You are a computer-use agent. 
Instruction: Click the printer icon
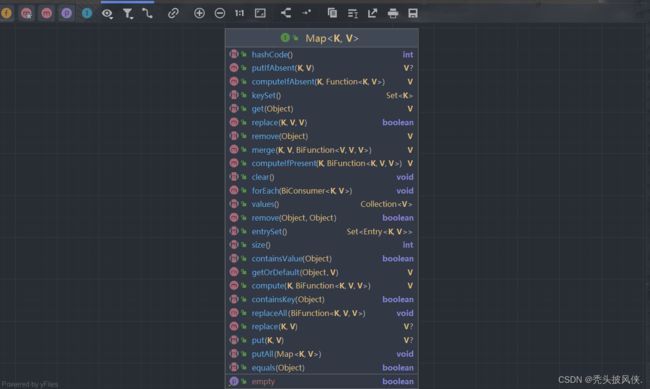(393, 14)
